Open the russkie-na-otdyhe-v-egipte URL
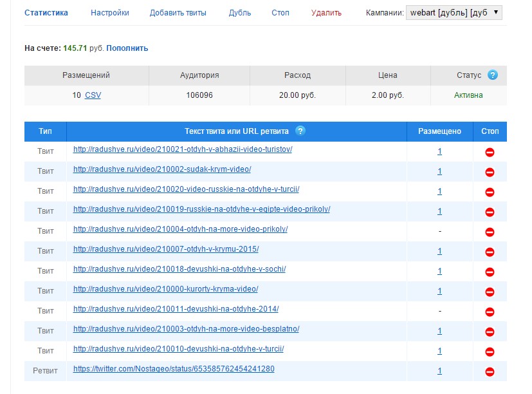The image size is (532, 394). [x=201, y=209]
